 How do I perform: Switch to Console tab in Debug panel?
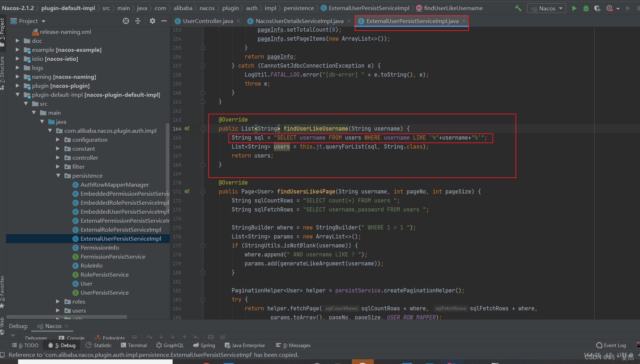point(72,338)
